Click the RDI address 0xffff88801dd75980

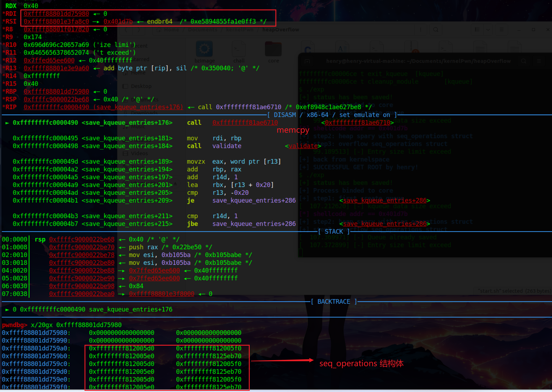click(x=56, y=14)
